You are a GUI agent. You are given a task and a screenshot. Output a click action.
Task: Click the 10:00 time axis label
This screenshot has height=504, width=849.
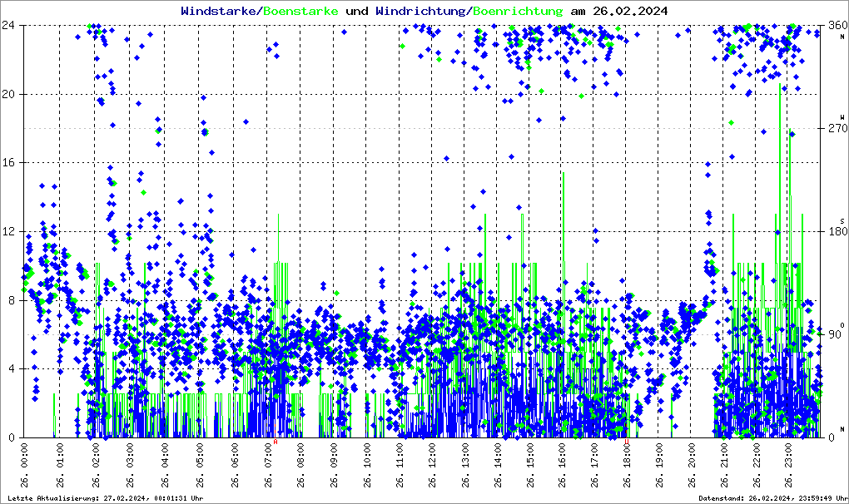[367, 466]
